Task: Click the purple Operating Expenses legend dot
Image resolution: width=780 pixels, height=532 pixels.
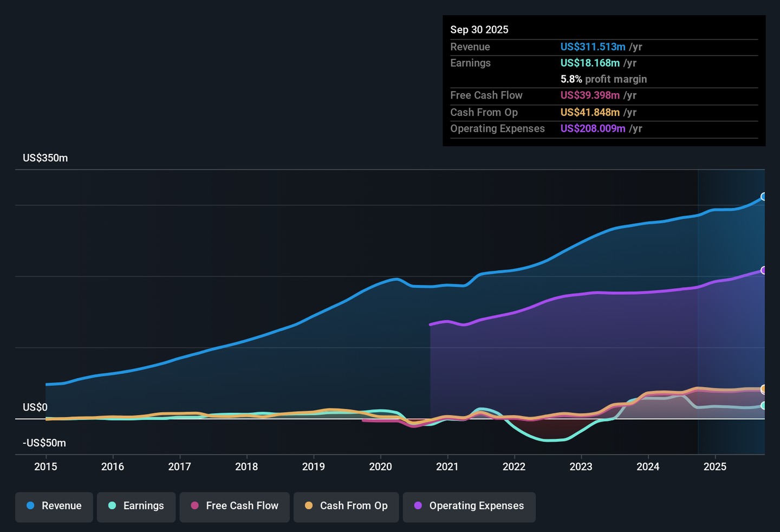Action: (x=418, y=506)
